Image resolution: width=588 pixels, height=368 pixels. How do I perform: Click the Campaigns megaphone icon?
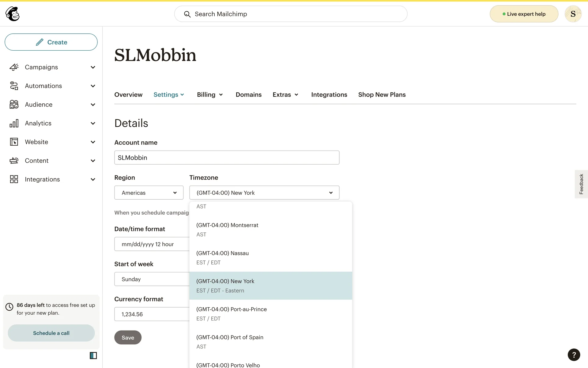click(14, 67)
